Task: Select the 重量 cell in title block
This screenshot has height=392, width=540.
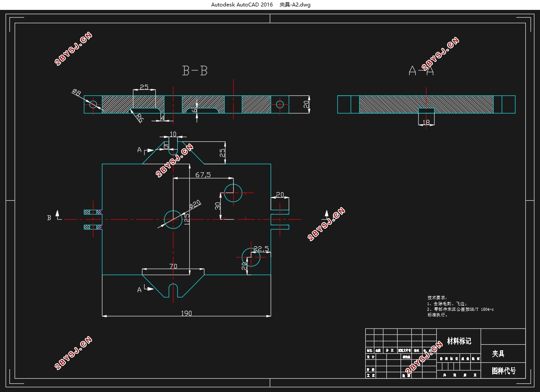Action: [465, 358]
